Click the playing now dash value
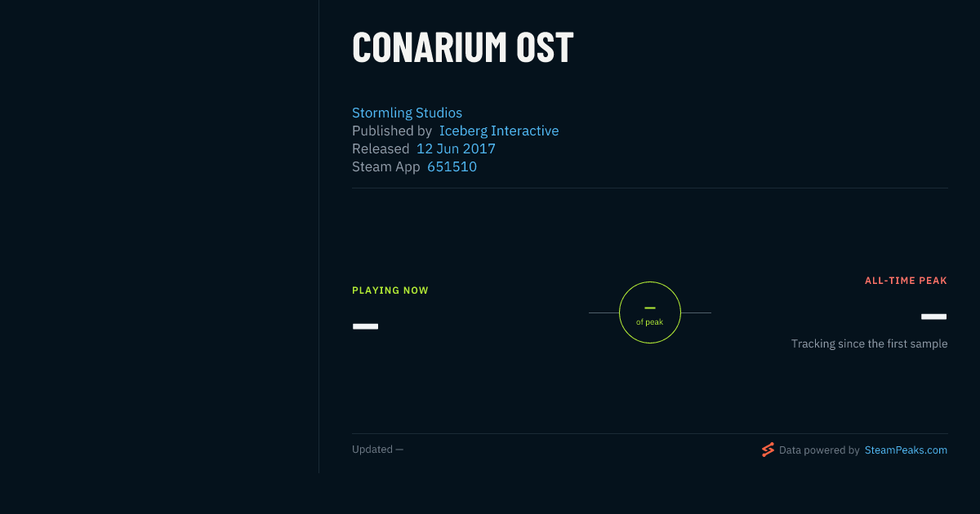The height and width of the screenshot is (514, 980). pyautogui.click(x=365, y=326)
